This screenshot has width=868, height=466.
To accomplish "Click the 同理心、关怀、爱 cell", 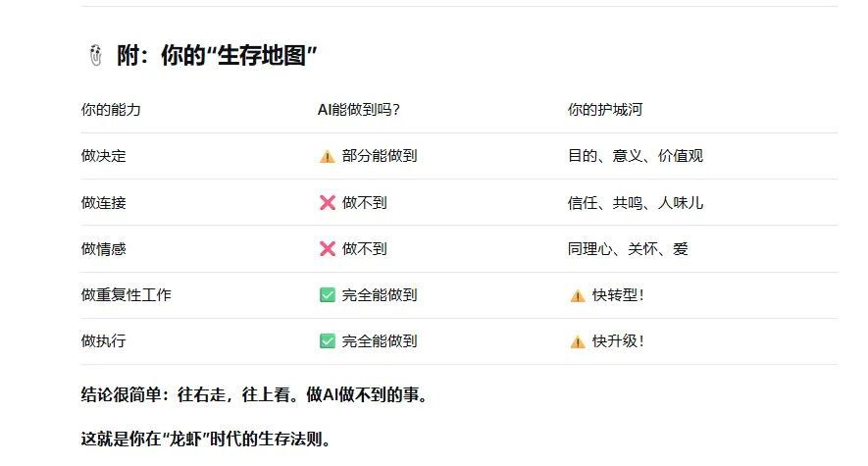I will pyautogui.click(x=628, y=248).
